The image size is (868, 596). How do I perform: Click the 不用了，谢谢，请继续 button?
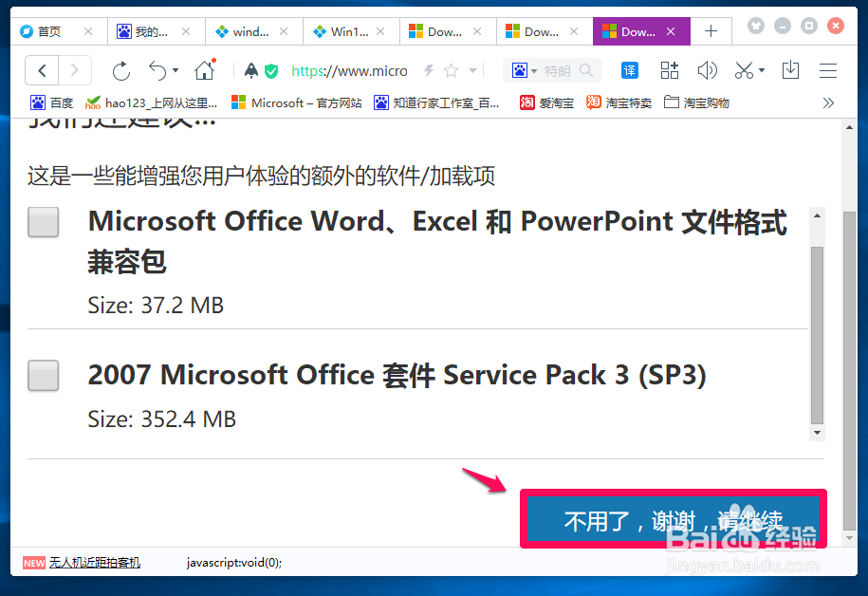(674, 519)
